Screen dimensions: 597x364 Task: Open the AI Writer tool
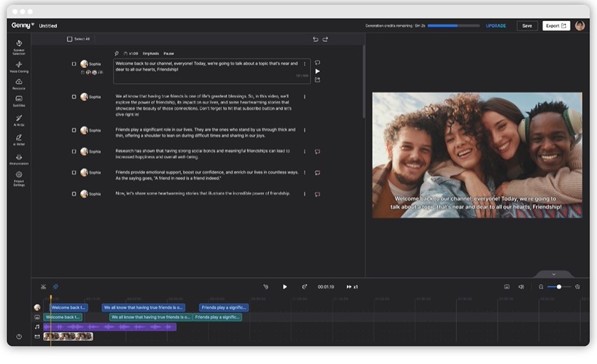(x=19, y=140)
